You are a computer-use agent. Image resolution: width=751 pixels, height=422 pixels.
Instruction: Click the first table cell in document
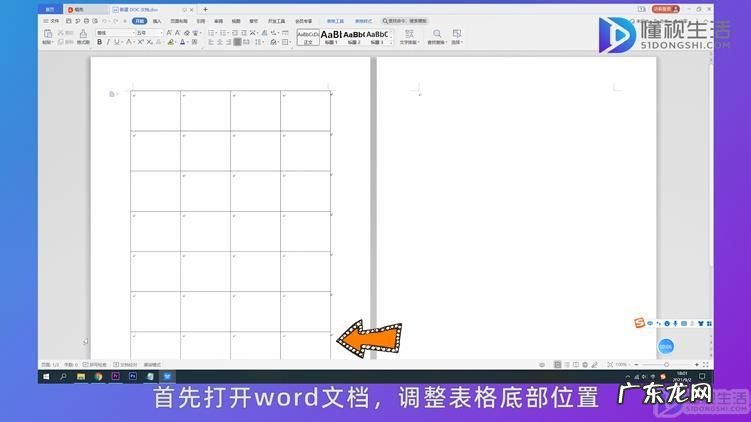[x=155, y=111]
